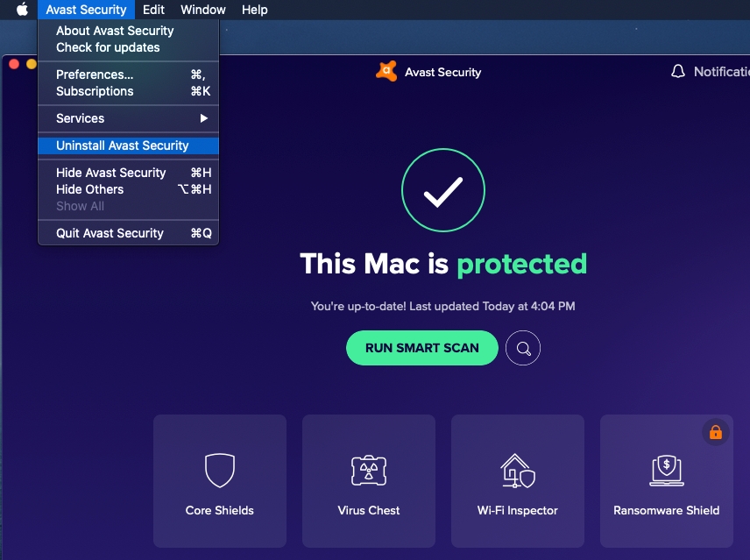Click the last updated status text
This screenshot has height=560, width=750.
click(x=443, y=306)
